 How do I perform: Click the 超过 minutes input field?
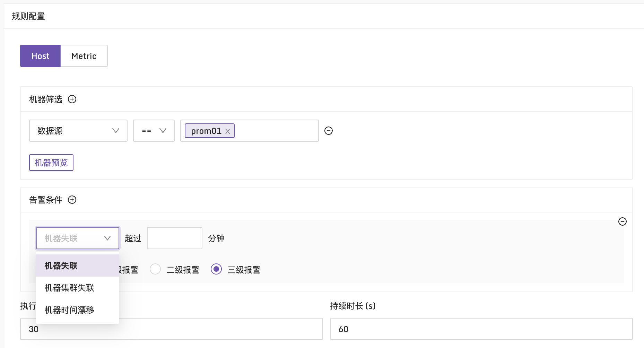175,238
